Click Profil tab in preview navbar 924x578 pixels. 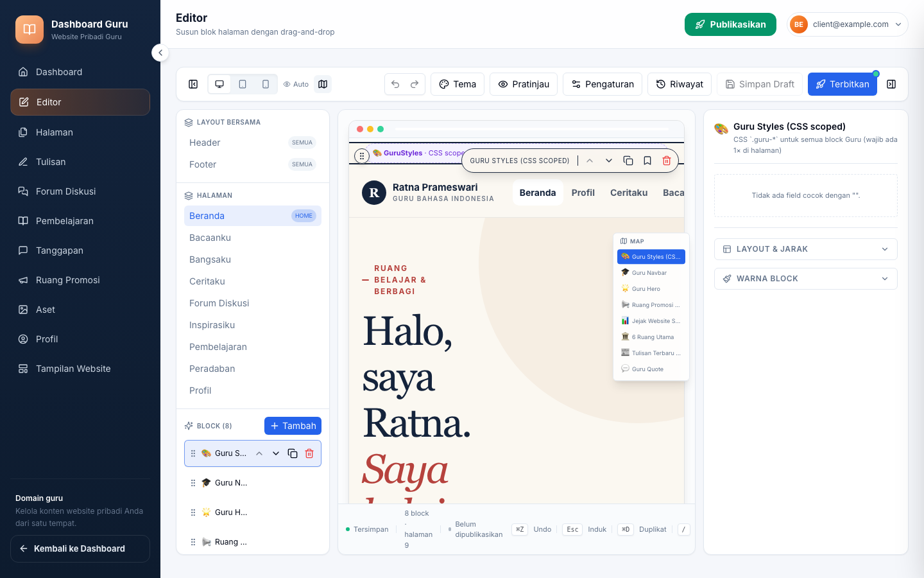(583, 193)
